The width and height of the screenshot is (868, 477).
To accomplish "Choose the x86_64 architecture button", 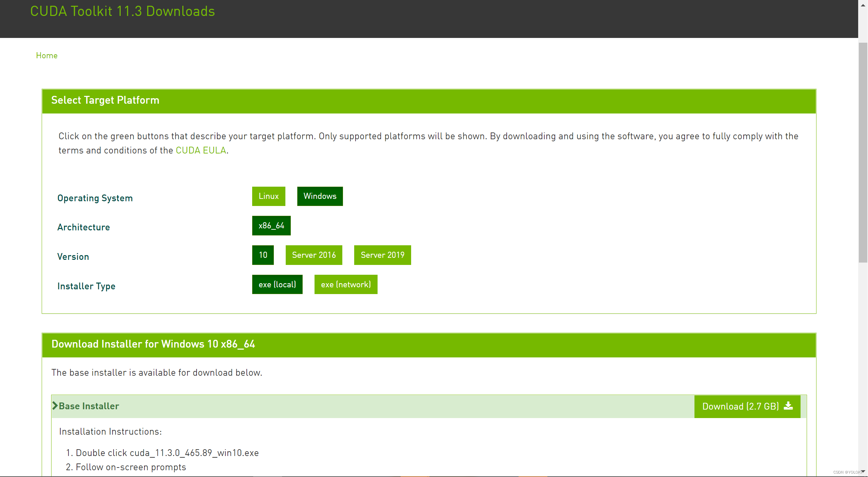I will pyautogui.click(x=271, y=226).
